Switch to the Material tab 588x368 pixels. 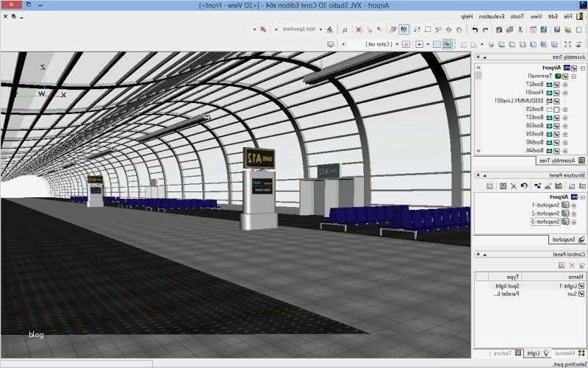pos(569,353)
